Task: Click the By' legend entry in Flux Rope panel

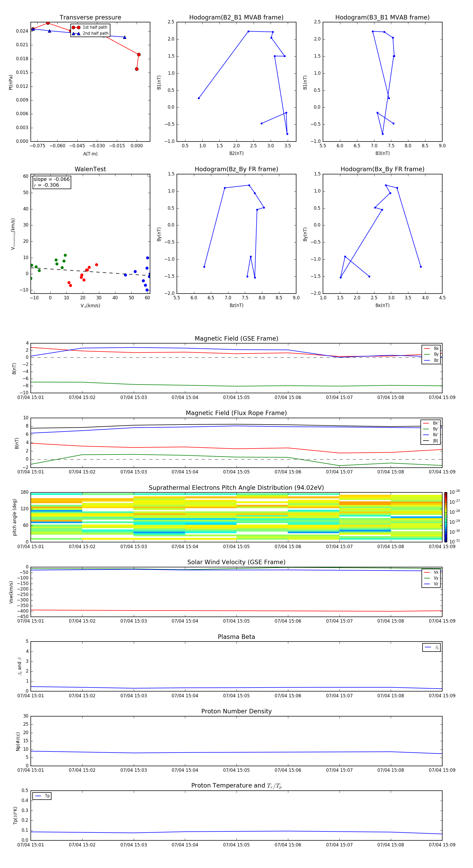Action: click(431, 429)
